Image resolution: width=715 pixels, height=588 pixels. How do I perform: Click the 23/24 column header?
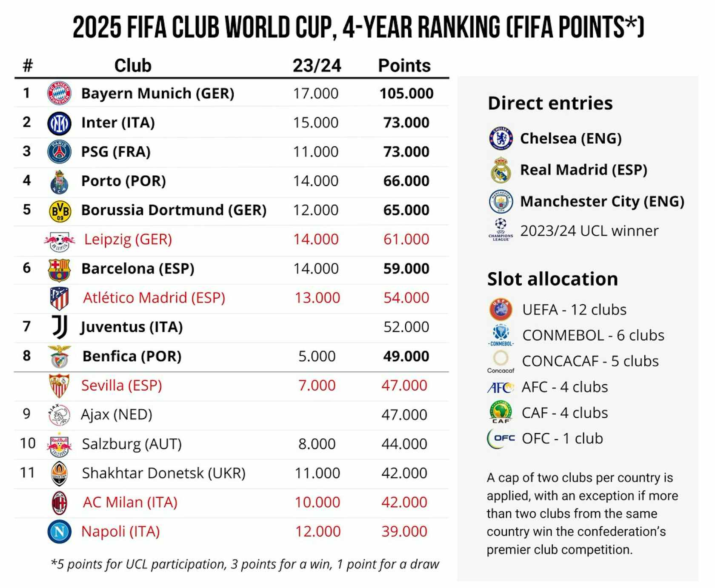click(317, 66)
